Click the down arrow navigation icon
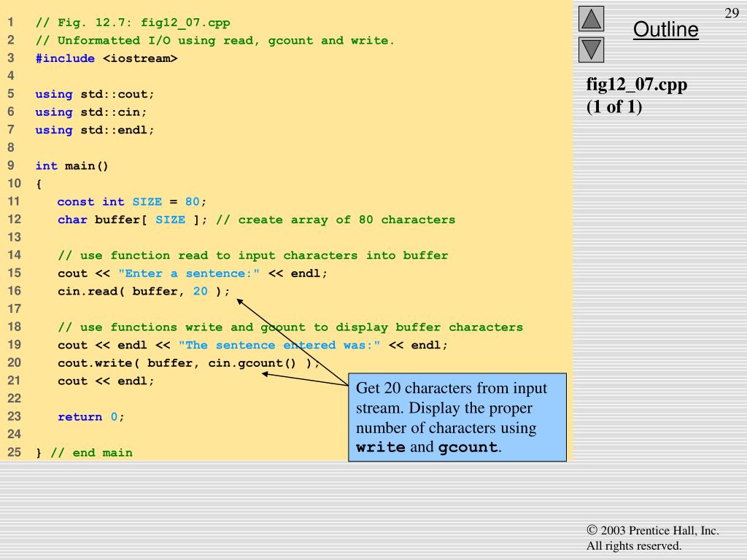The width and height of the screenshot is (747, 560). click(x=592, y=50)
